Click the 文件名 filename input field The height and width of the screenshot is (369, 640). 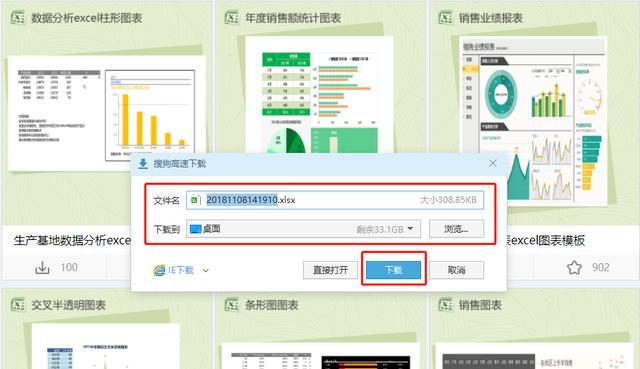[335, 200]
